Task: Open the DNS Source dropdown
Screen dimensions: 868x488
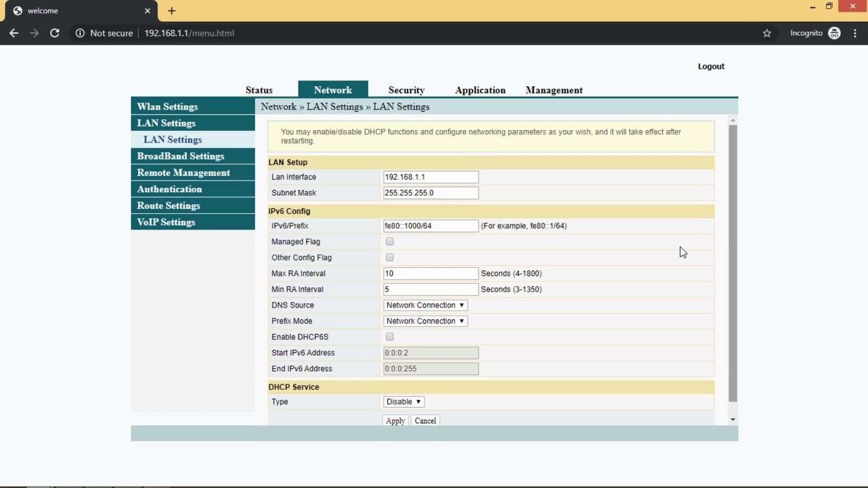Action: 425,305
